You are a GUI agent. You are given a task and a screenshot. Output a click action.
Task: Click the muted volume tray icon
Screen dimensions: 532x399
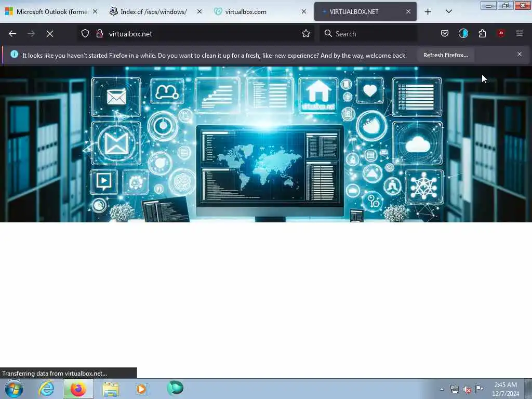(x=467, y=390)
